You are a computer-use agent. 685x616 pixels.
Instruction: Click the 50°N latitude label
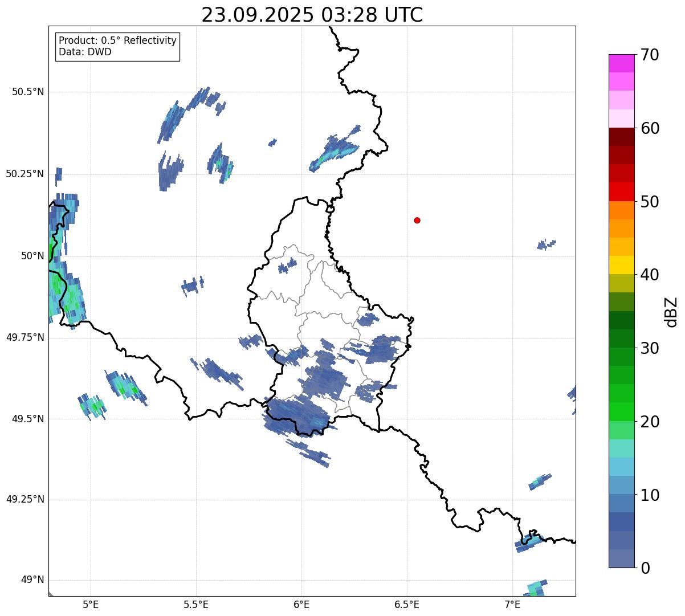(33, 256)
